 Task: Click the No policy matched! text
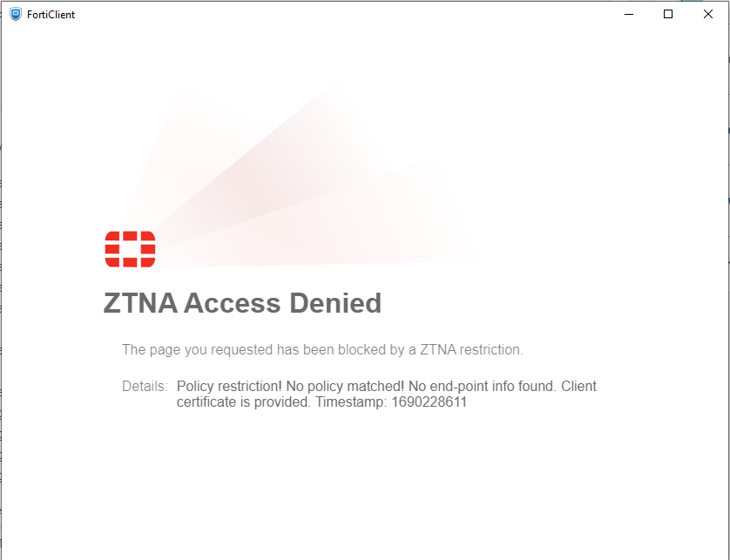click(345, 387)
